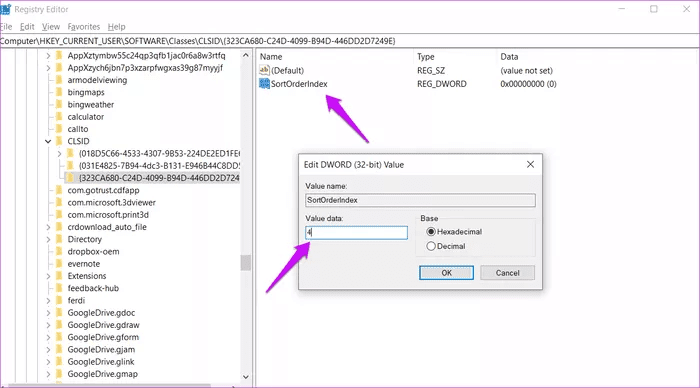Click the GoogleDrive.gdoc folder icon
700x388 pixels.
(59, 313)
